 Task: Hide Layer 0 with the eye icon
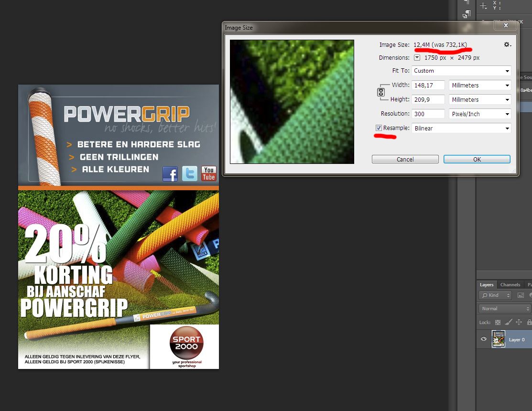(484, 339)
